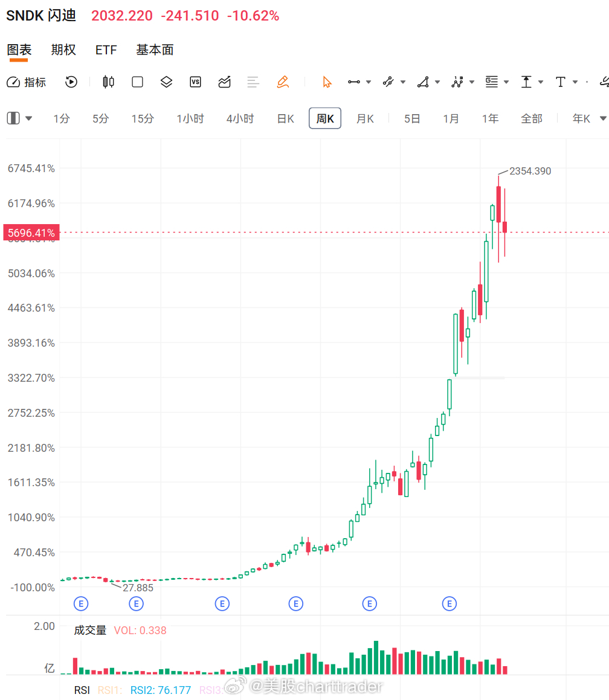Expand the angle tool dropdown arrow
This screenshot has height=700, width=609.
(x=437, y=82)
